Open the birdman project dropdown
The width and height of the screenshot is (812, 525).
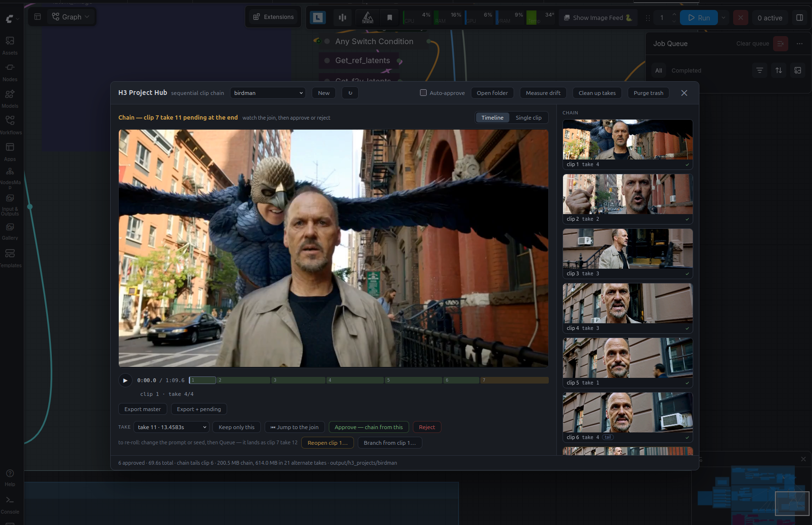(x=268, y=93)
